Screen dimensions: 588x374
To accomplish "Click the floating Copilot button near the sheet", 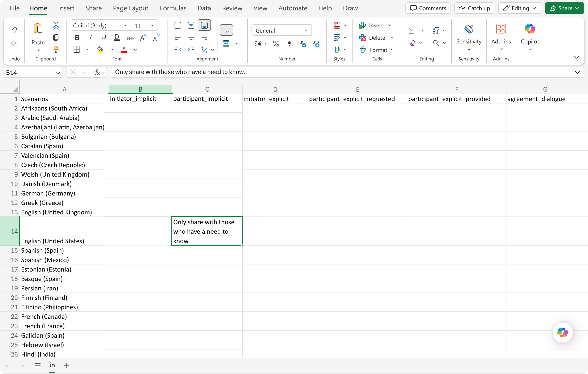I will click(x=563, y=332).
